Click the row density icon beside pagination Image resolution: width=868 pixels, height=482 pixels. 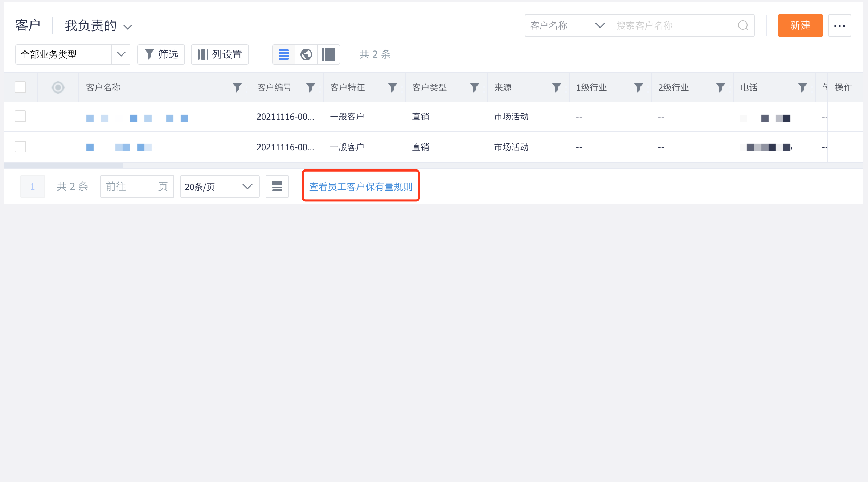click(x=277, y=186)
